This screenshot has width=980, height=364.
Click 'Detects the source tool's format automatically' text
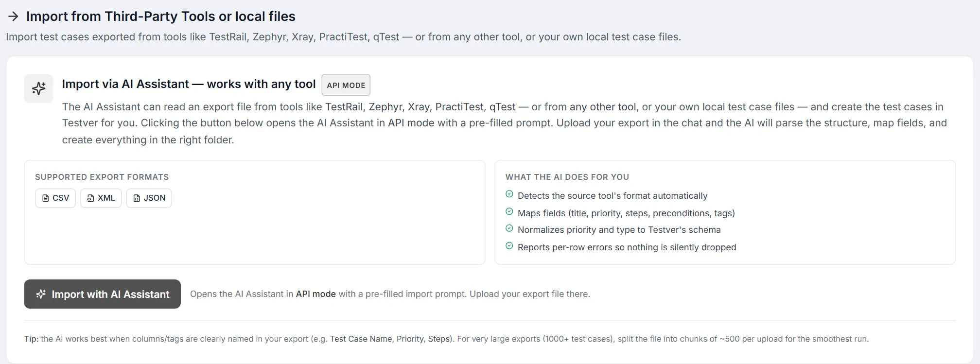612,196
